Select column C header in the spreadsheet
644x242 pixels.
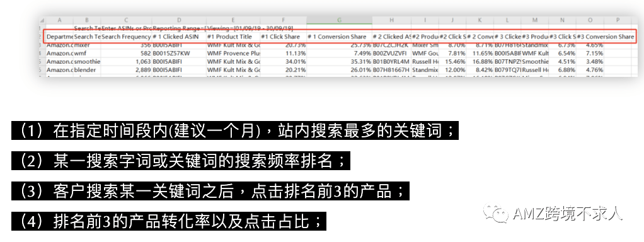[126, 20]
